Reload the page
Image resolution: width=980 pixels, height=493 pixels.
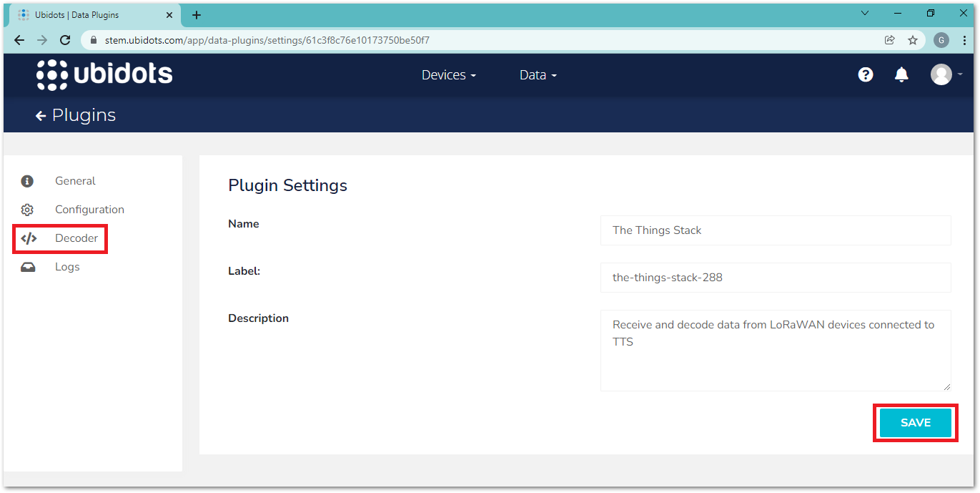tap(65, 40)
